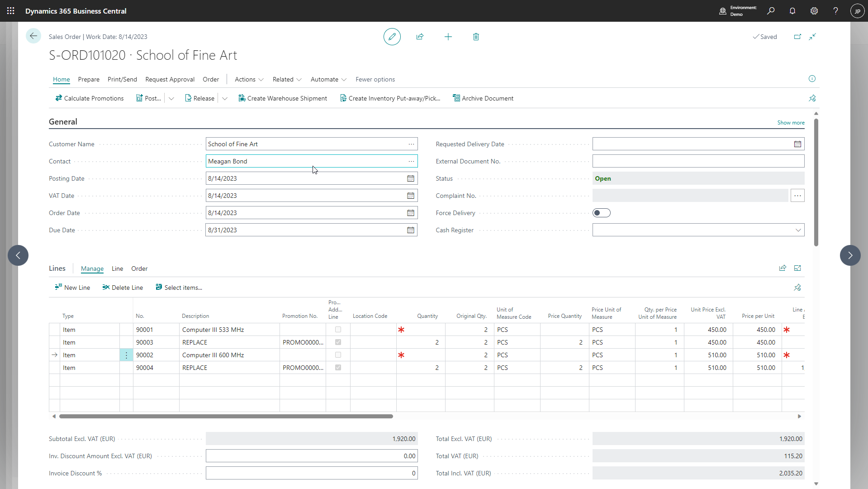Click the Lines section share icon

pyautogui.click(x=783, y=268)
